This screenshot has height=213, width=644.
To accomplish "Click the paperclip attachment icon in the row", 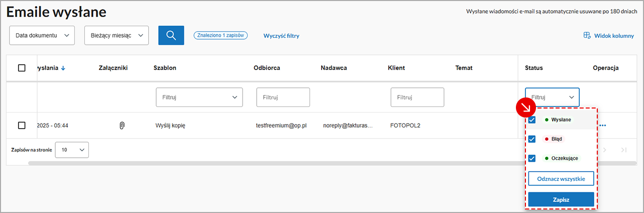I will (x=121, y=125).
